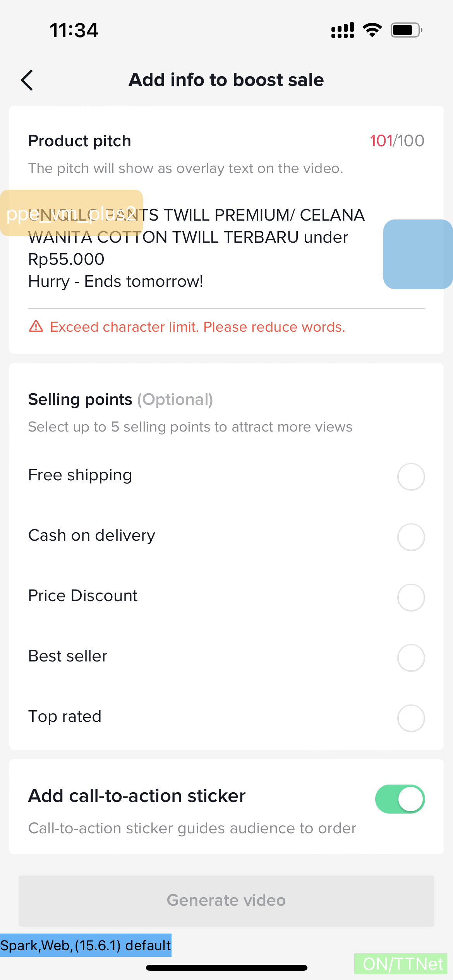Select the Top rated selling point
Screen dimensions: 453x980
(411, 718)
